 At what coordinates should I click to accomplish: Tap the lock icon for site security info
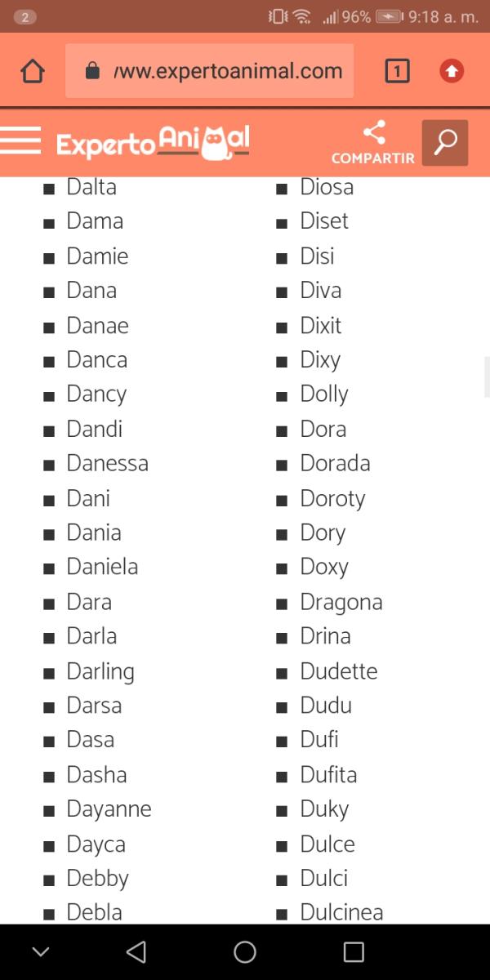click(x=92, y=71)
